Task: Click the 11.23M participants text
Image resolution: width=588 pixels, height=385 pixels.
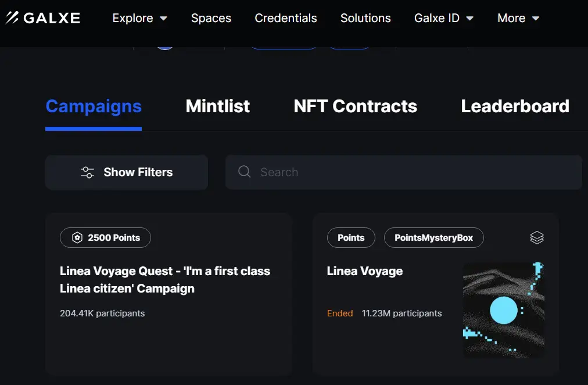Action: [x=401, y=313]
